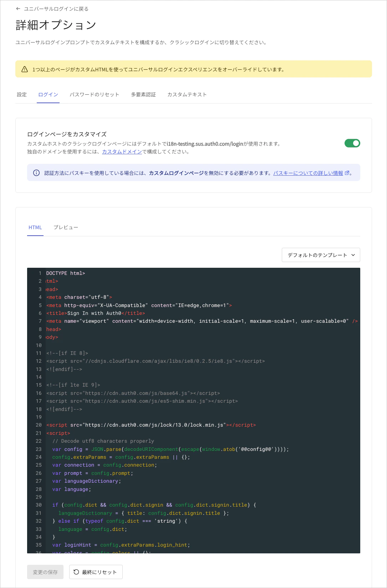Click the 変更の保存 button
This screenshot has height=588, width=387.
(x=45, y=572)
